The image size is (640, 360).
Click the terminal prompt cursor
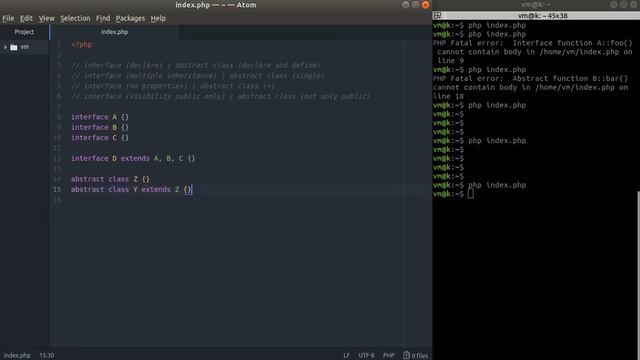(x=471, y=194)
